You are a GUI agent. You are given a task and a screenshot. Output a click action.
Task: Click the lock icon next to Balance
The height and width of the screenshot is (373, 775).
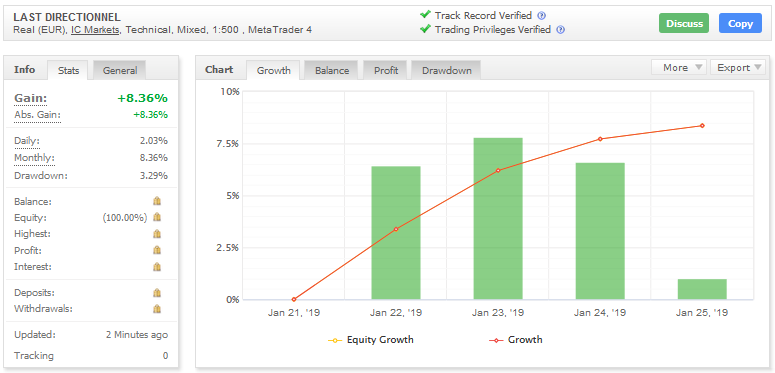click(157, 201)
